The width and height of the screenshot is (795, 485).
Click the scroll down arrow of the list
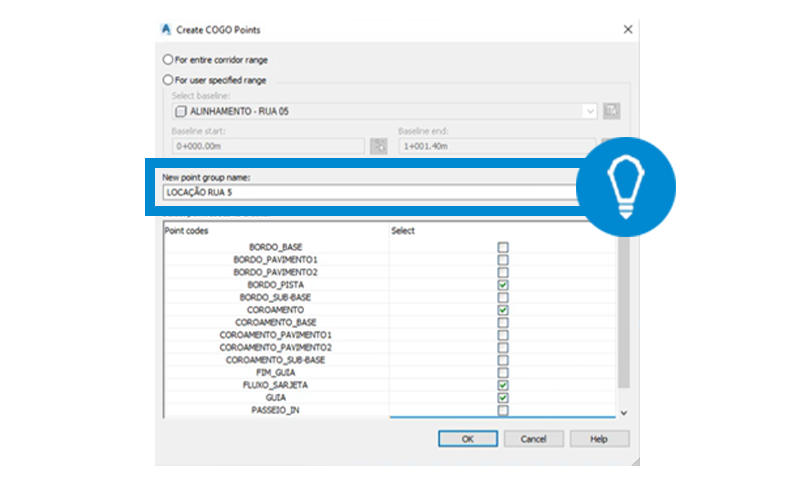[624, 413]
